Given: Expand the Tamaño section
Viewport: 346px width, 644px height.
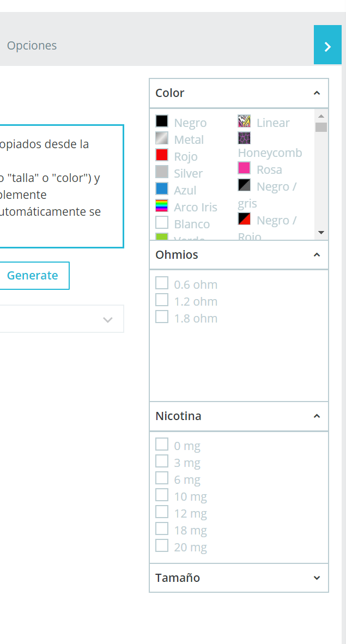Looking at the screenshot, I should pos(317,578).
